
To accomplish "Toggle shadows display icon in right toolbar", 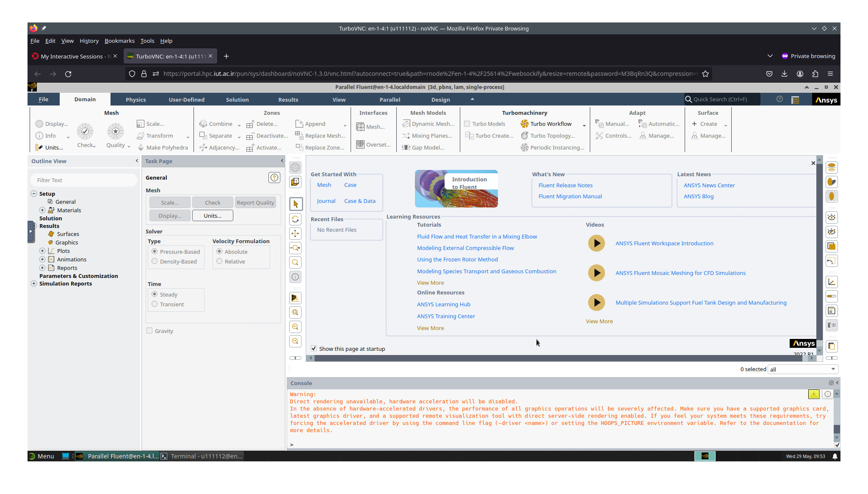I will point(832,182).
